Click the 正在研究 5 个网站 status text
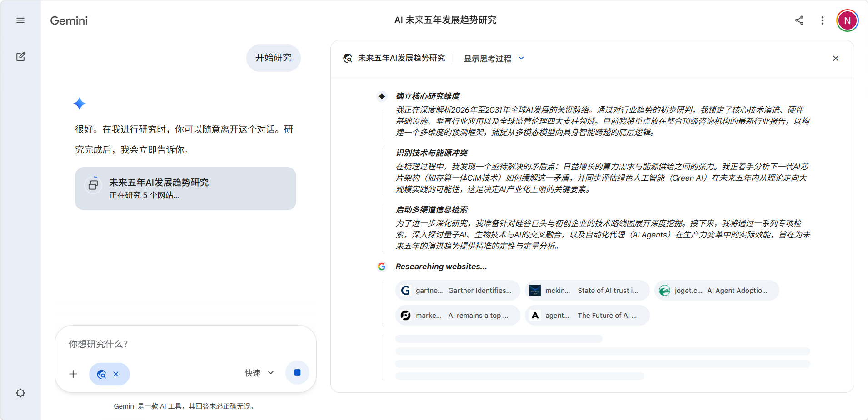Image resolution: width=868 pixels, height=420 pixels. (x=144, y=195)
